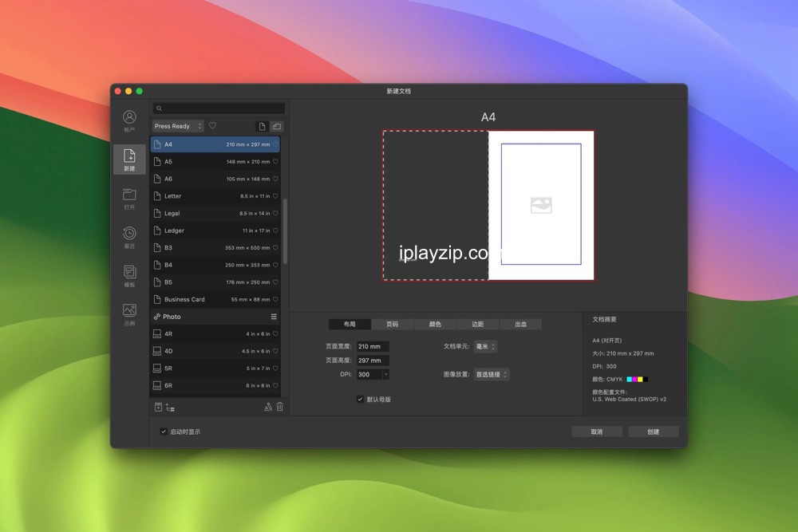This screenshot has width=798, height=532.
Task: Switch to portrait orientation icon
Action: [262, 126]
